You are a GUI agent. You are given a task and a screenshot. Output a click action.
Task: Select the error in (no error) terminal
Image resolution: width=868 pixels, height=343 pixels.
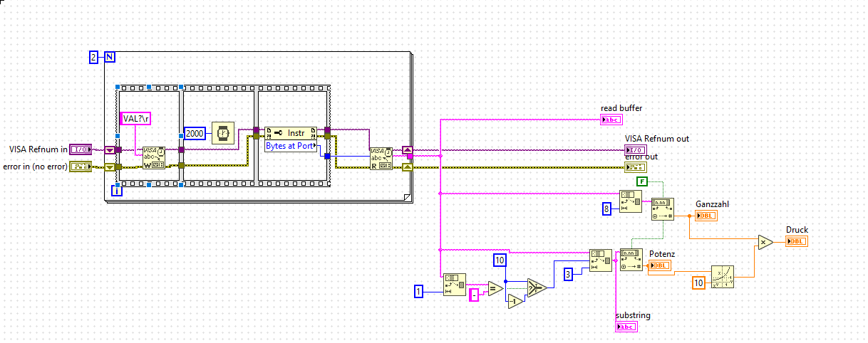pyautogui.click(x=81, y=167)
